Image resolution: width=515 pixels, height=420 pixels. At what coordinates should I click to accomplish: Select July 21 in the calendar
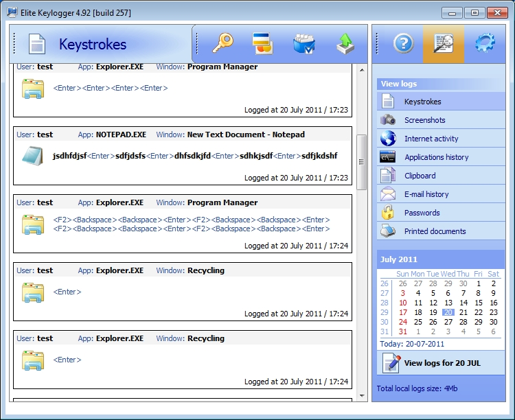pos(463,312)
